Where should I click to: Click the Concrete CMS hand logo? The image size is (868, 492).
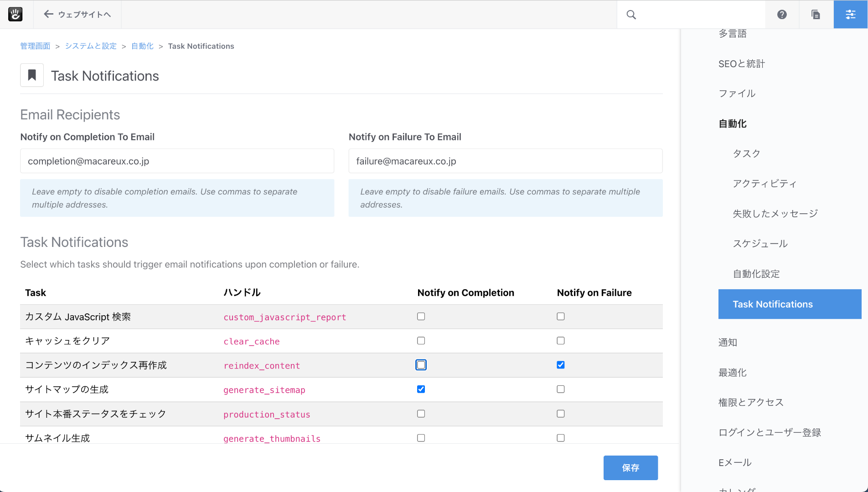click(x=15, y=14)
